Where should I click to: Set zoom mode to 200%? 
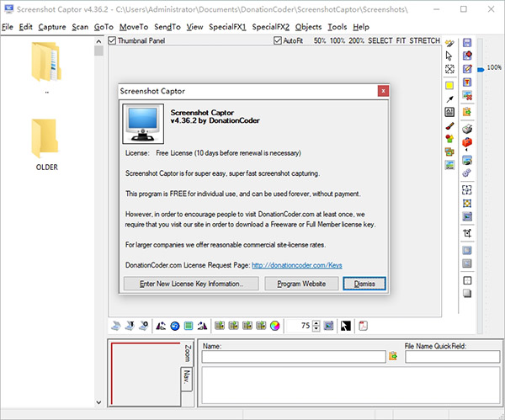coord(356,40)
